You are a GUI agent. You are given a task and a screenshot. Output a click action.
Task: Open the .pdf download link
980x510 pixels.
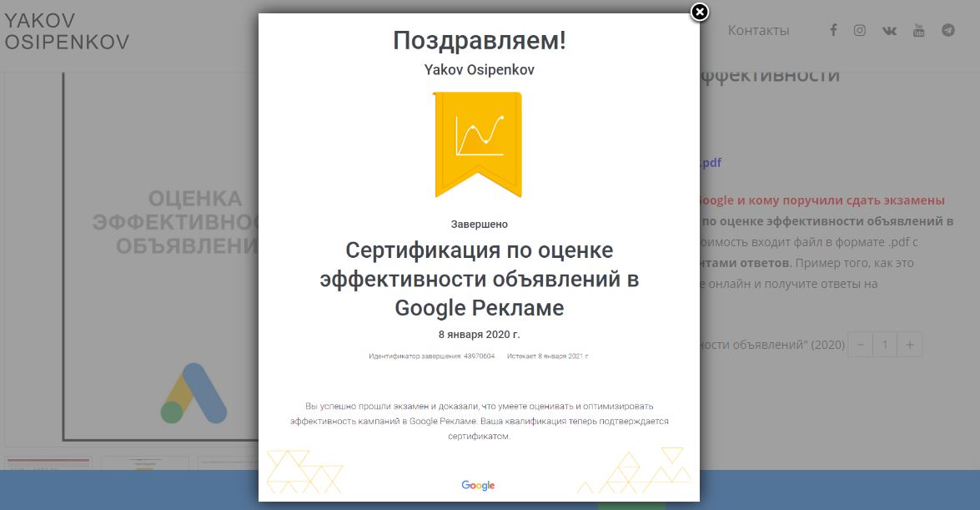[x=711, y=163]
